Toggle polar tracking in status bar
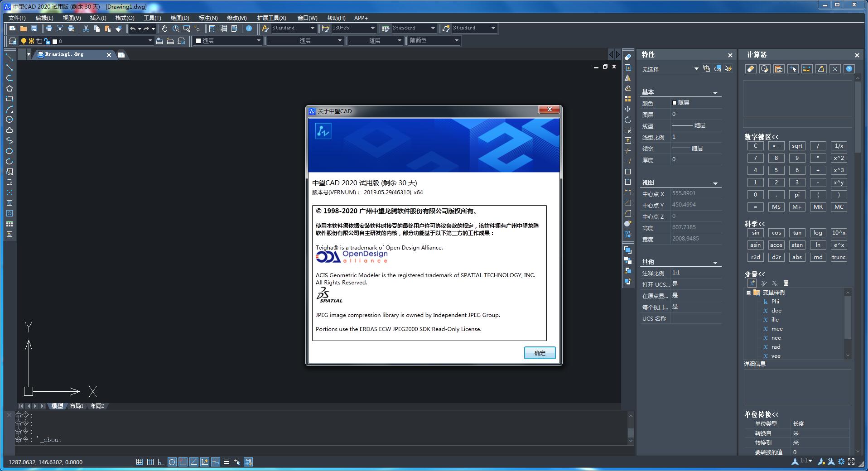868x471 pixels. point(172,462)
